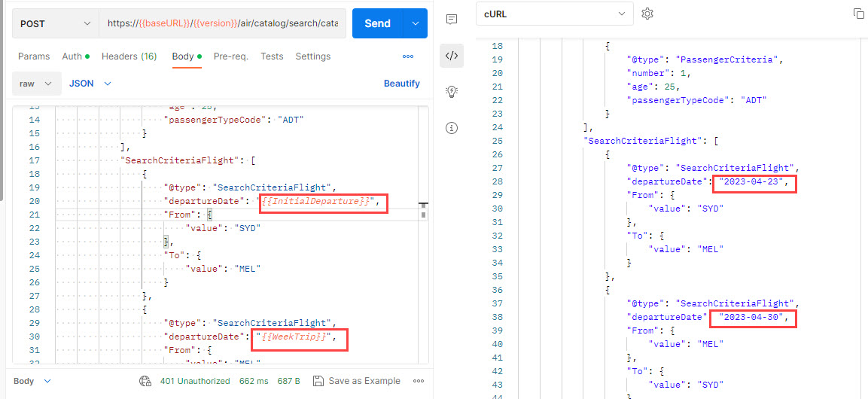Click the globe network icon in response bar
Image resolution: width=868 pixels, height=399 pixels.
pos(146,381)
